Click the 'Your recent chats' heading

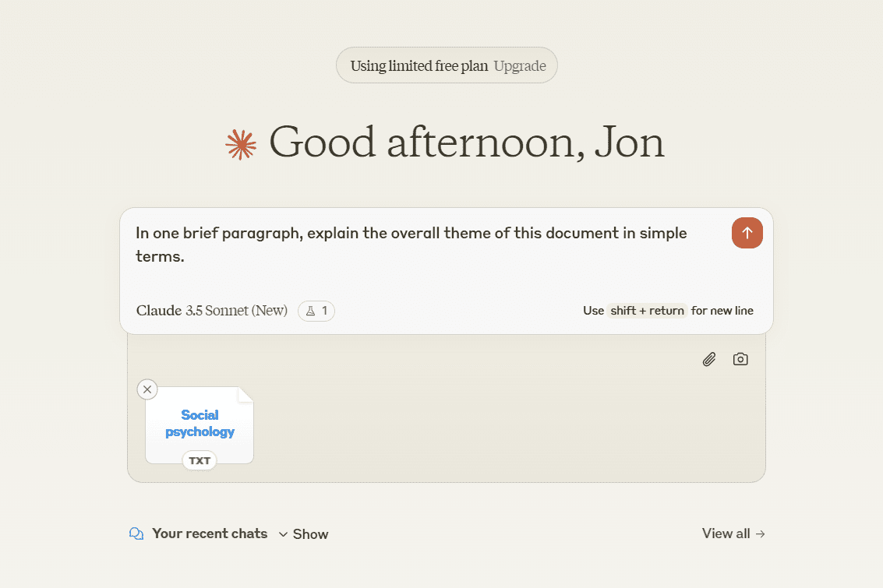pos(210,533)
